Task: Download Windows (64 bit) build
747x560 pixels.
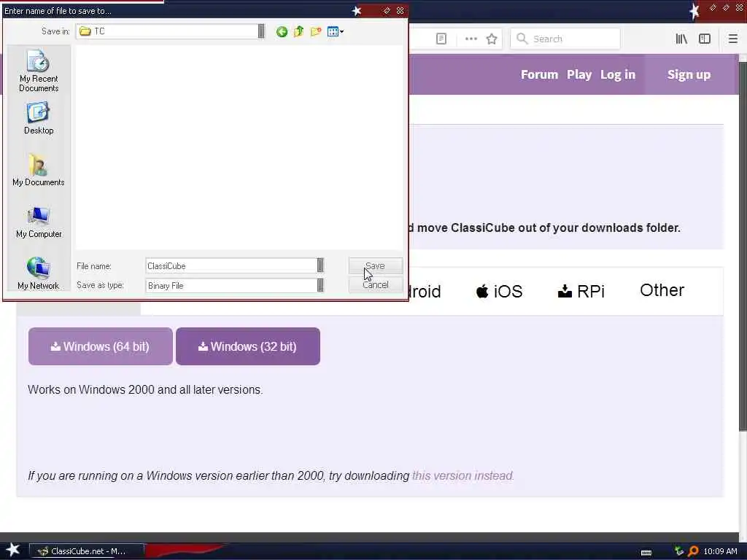Action: click(x=101, y=346)
